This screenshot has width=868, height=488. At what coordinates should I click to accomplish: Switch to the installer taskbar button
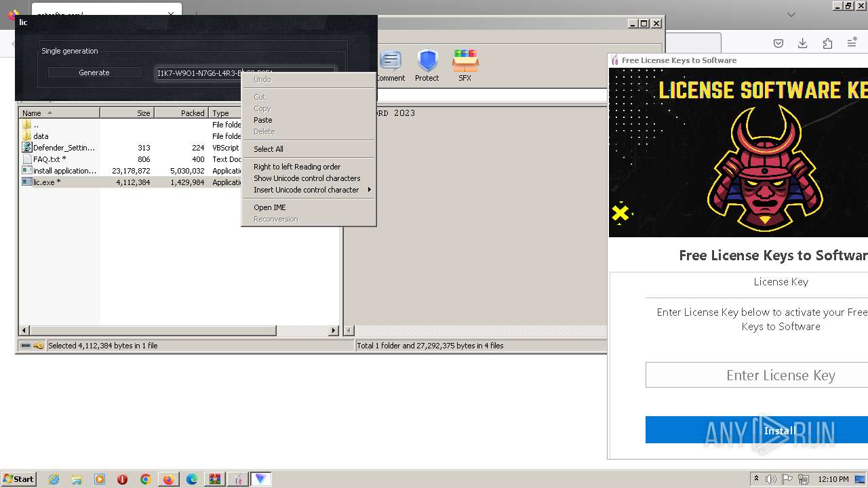click(x=238, y=479)
